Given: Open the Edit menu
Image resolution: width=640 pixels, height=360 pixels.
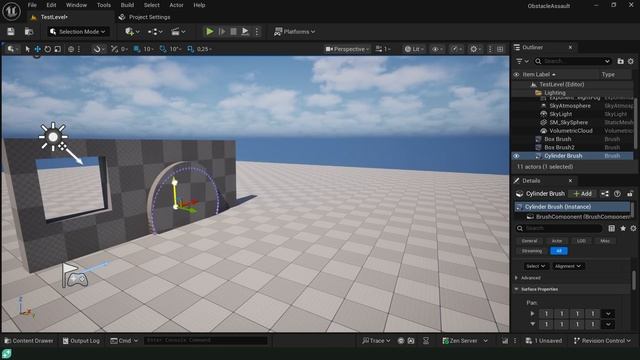Looking at the screenshot, I should pyautogui.click(x=51, y=5).
